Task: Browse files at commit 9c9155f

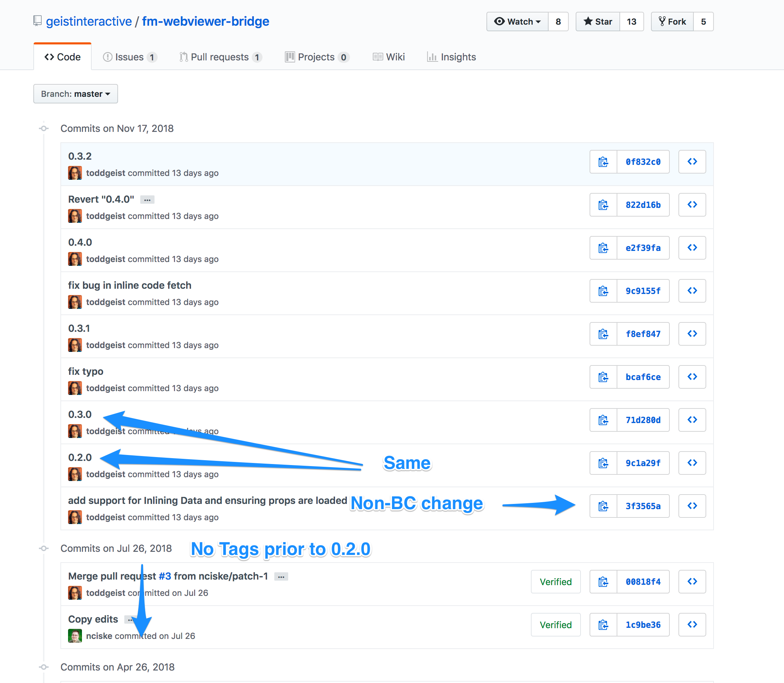Action: tap(692, 291)
